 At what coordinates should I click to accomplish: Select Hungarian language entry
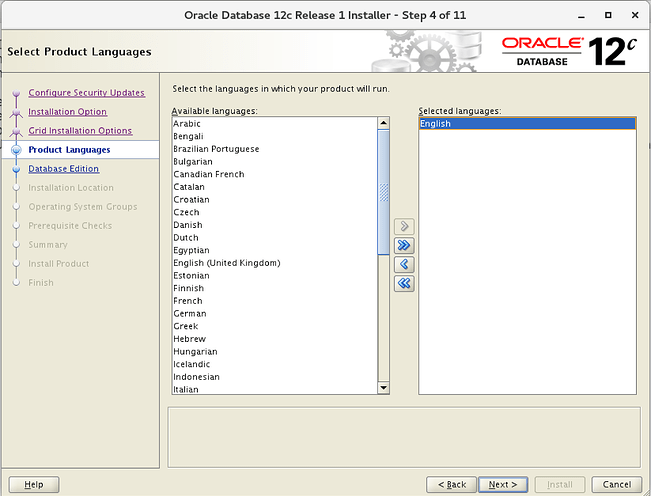275,352
